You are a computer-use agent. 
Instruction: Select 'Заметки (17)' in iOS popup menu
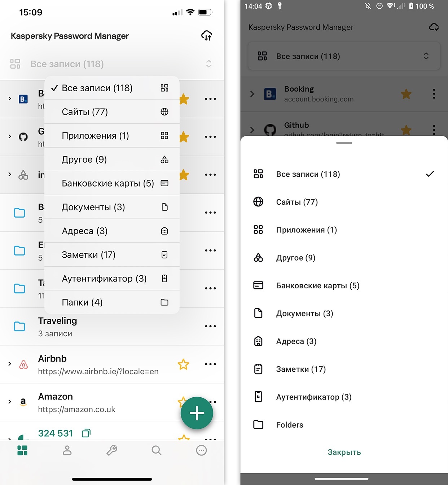[x=112, y=255]
